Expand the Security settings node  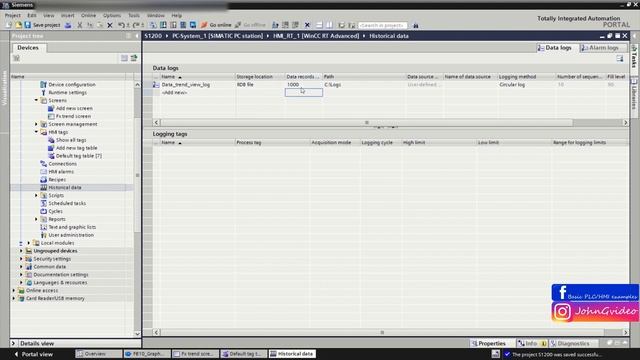[21, 259]
